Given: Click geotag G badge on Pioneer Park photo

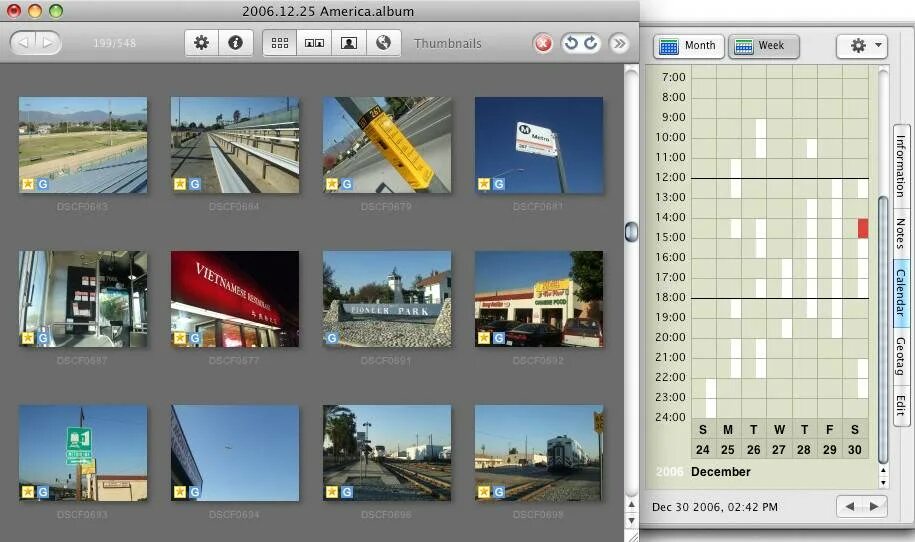Looking at the screenshot, I should [x=331, y=338].
